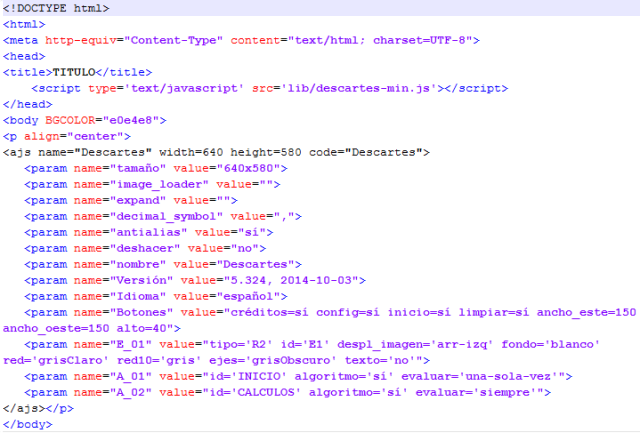Click the closing </ajs></p> line
Image resolution: width=640 pixels, height=433 pixels.
coord(38,408)
